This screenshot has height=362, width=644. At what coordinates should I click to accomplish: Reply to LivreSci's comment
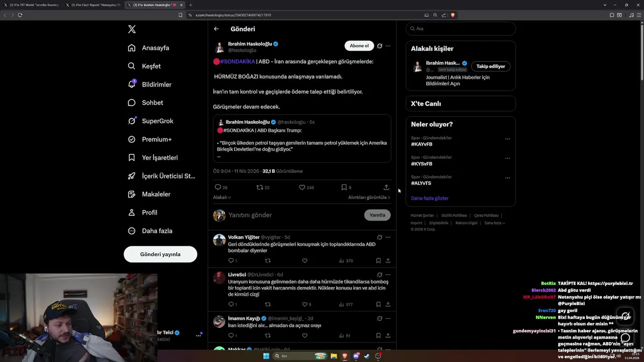(232, 304)
